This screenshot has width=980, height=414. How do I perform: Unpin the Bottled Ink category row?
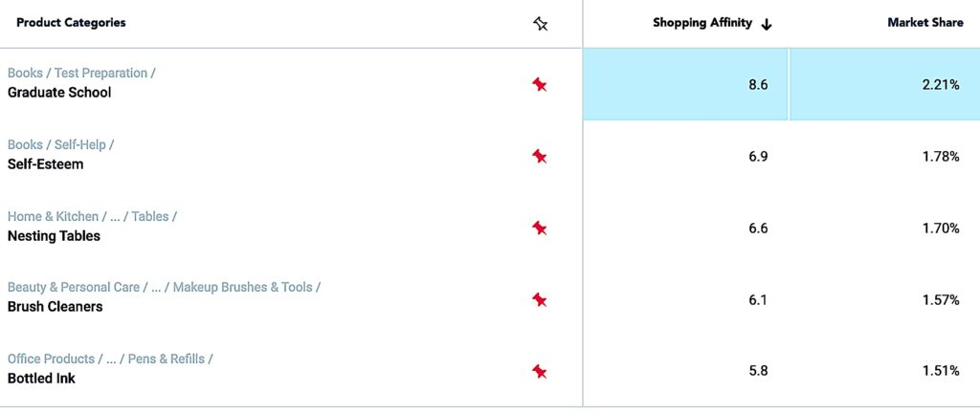tap(540, 371)
